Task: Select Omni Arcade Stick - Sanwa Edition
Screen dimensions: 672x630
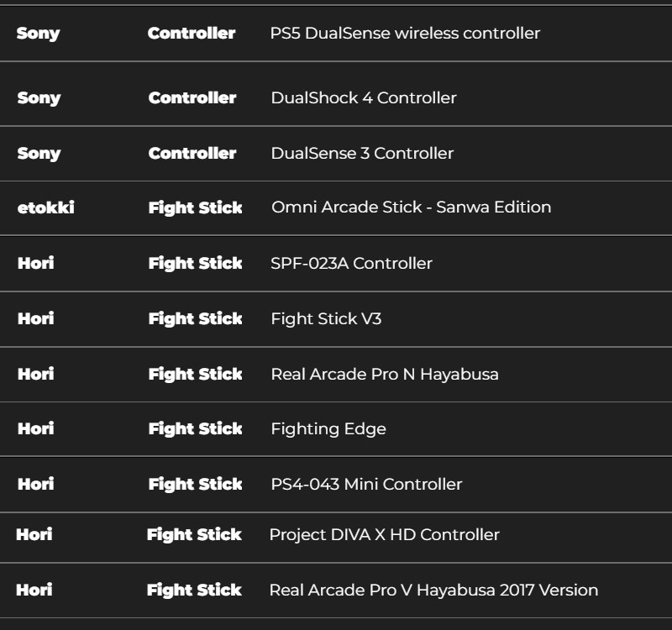Action: coord(411,207)
